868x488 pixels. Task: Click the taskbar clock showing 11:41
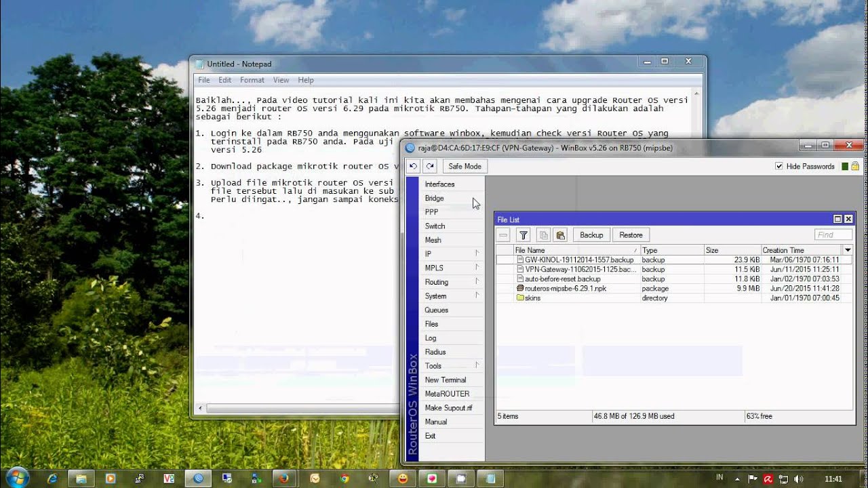pyautogui.click(x=833, y=479)
